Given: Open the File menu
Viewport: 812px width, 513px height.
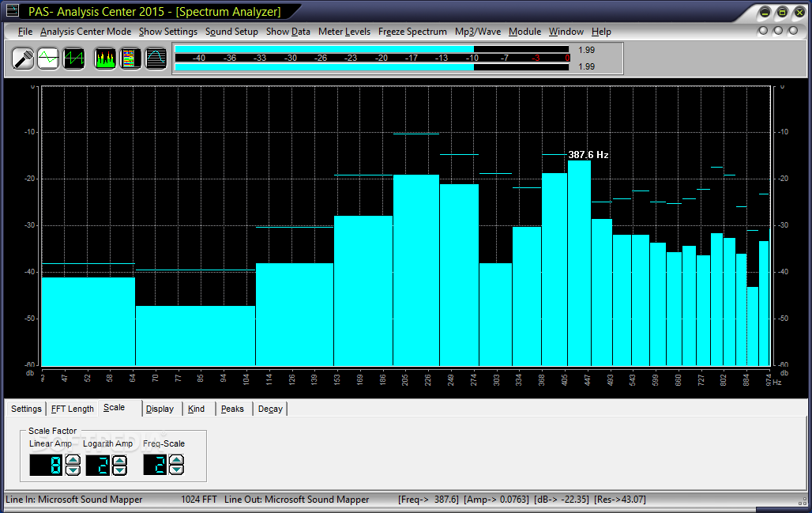Looking at the screenshot, I should [x=24, y=32].
